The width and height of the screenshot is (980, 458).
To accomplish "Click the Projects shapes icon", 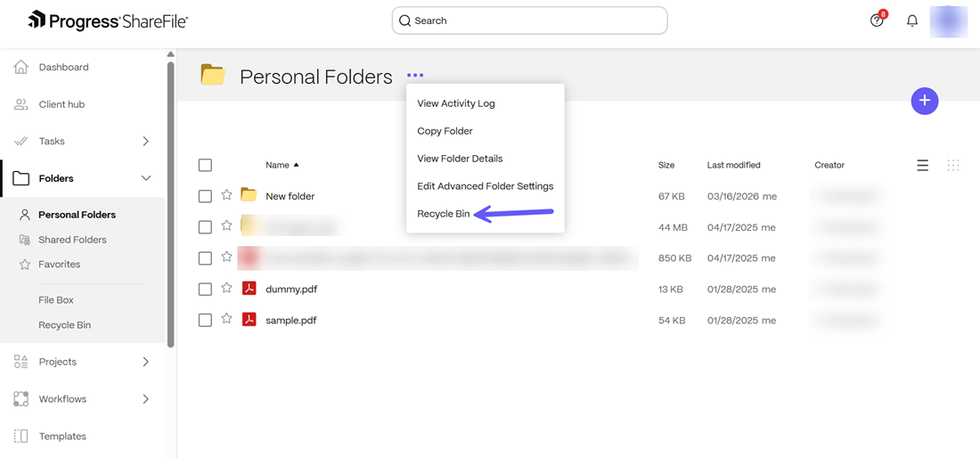I will [21, 362].
